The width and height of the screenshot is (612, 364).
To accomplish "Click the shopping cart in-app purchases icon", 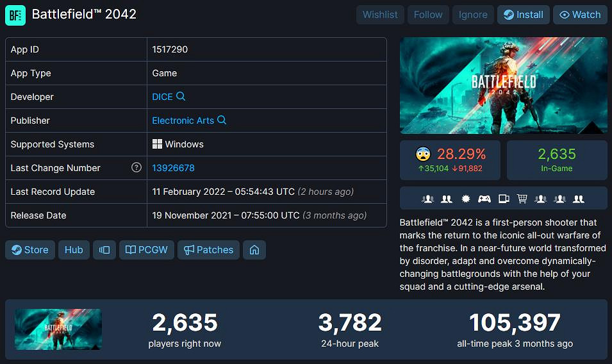I will coord(522,199).
